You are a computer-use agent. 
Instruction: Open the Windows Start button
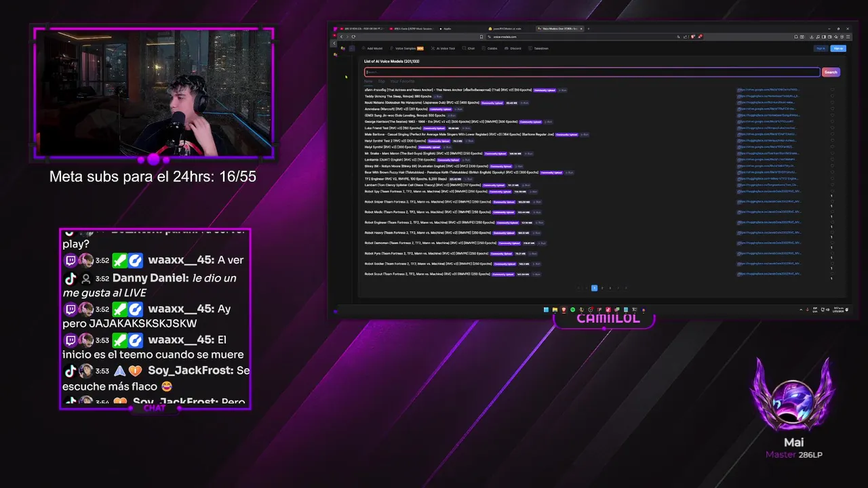coord(546,310)
